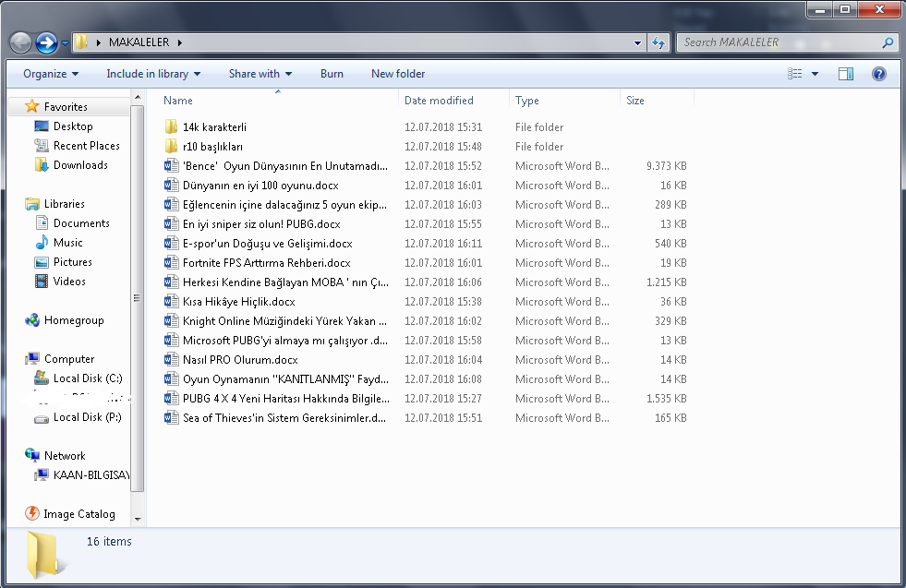Select PUBG 4 X 4 Yeni Haritası file

click(x=286, y=399)
